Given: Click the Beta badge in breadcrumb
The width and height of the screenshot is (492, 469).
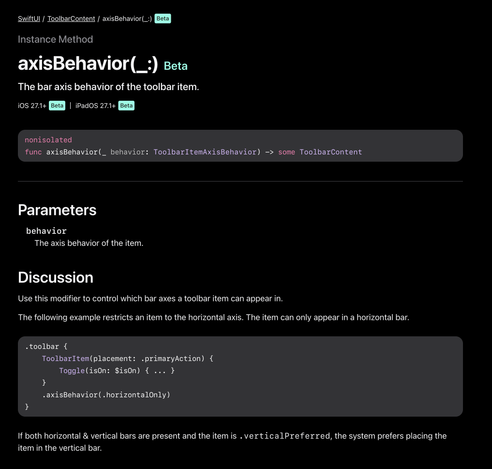Looking at the screenshot, I should (x=163, y=19).
